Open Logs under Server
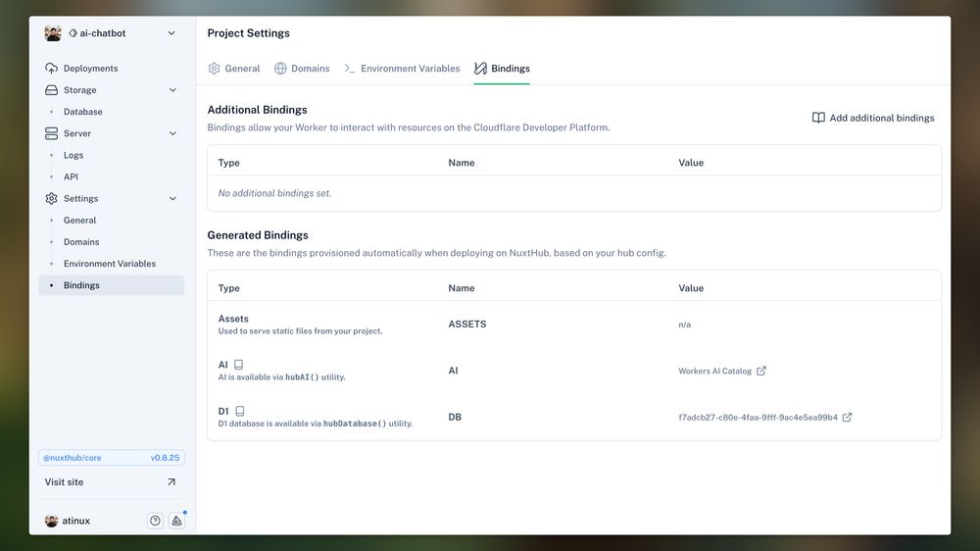 (x=73, y=155)
